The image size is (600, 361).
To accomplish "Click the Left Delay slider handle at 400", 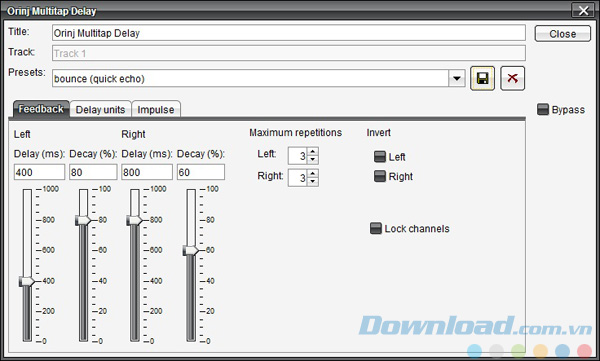I will pos(27,281).
